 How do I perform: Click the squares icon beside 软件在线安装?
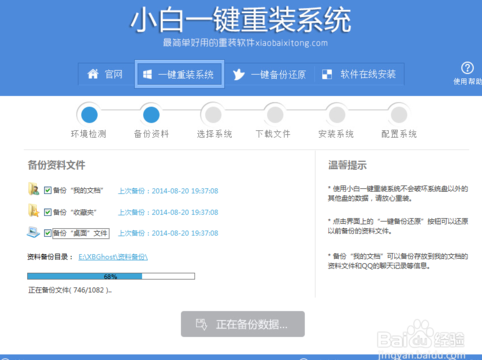point(327,74)
